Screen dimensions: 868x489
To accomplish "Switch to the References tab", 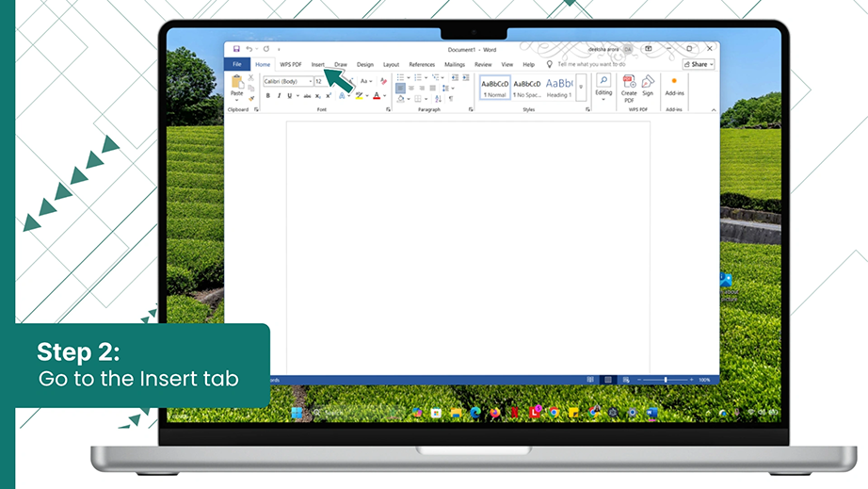I will pos(422,65).
